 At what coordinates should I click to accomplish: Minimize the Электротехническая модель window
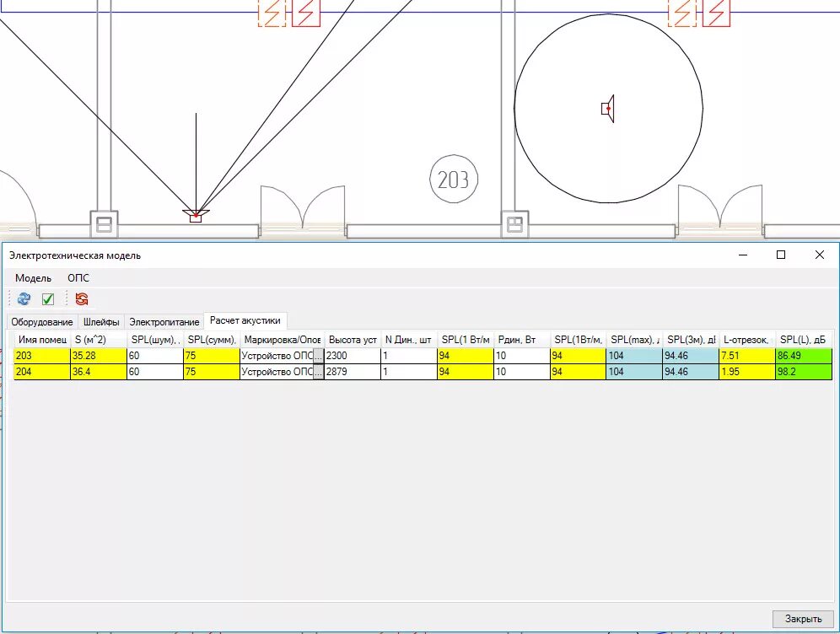742,255
